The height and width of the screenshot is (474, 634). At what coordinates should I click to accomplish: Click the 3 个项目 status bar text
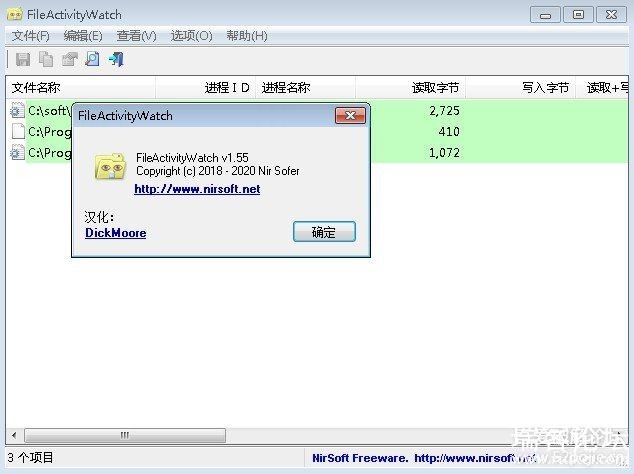tap(30, 458)
